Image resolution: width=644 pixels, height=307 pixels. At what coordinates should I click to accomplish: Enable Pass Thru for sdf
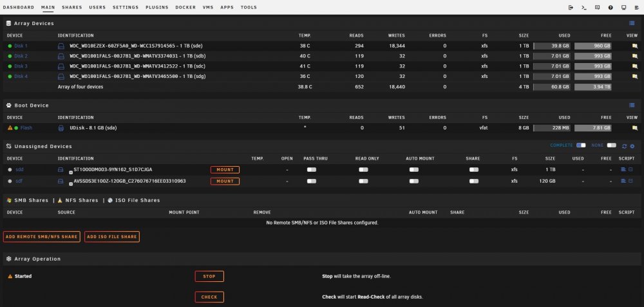pyautogui.click(x=312, y=181)
